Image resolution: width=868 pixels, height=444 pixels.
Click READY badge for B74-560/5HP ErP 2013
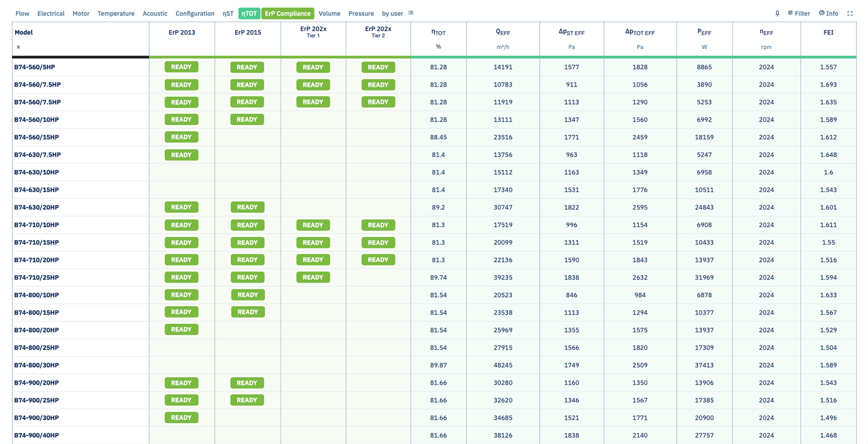click(x=181, y=67)
